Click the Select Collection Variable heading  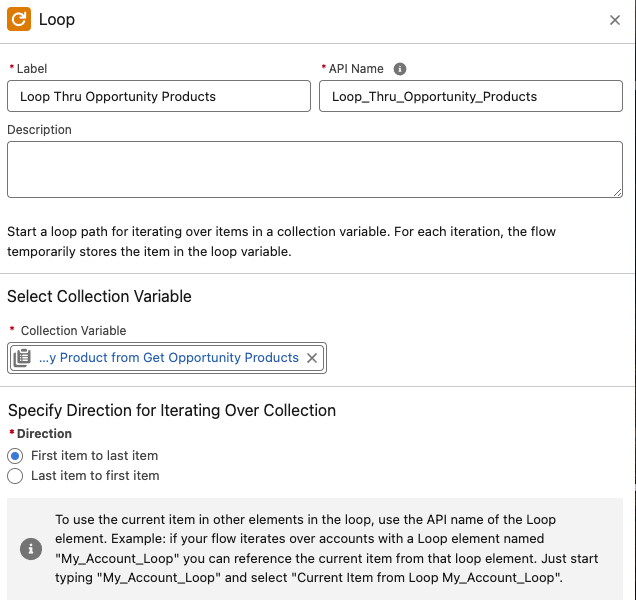tap(99, 297)
